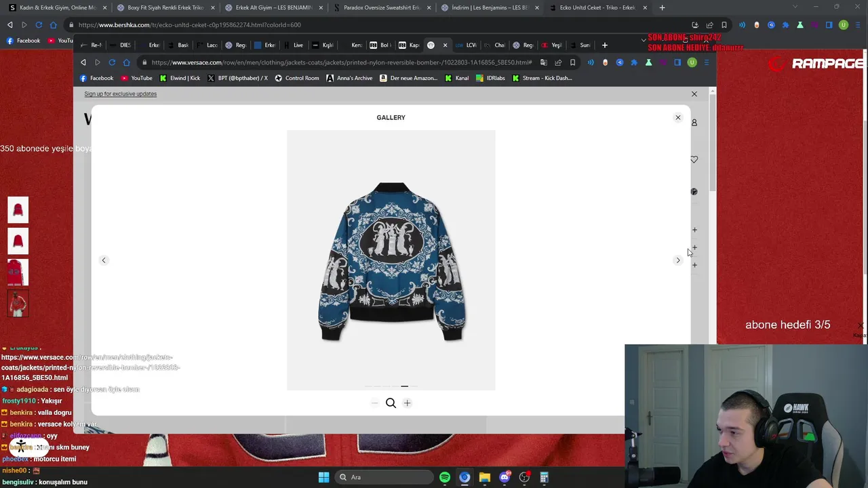Viewport: 868px width, 488px height.
Task: Switch to 'LCW' tab in Versace window
Action: [467, 45]
